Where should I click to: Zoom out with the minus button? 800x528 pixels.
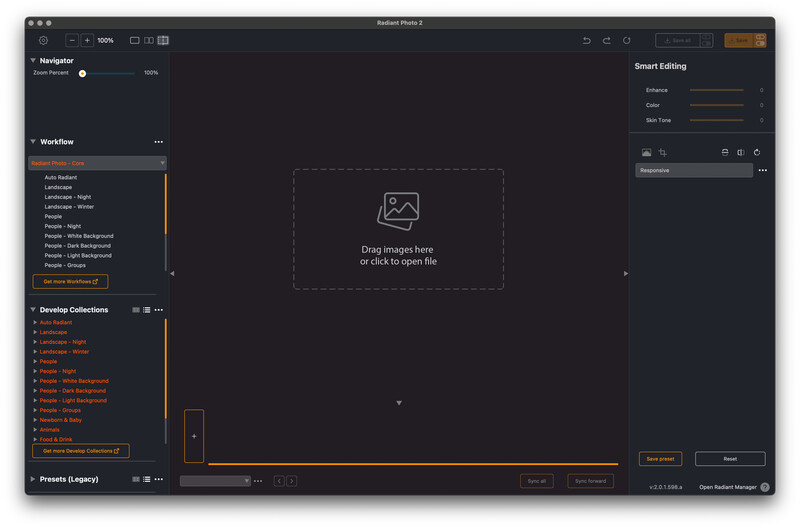tap(72, 40)
